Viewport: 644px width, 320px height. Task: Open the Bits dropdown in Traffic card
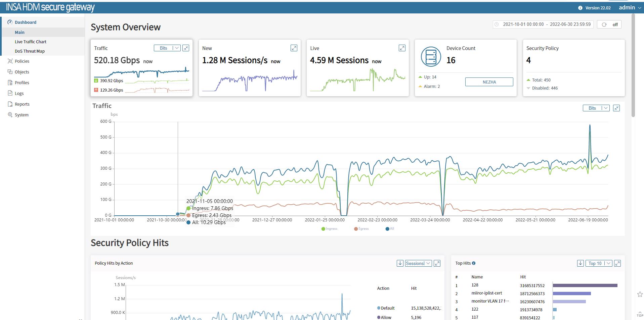point(167,48)
